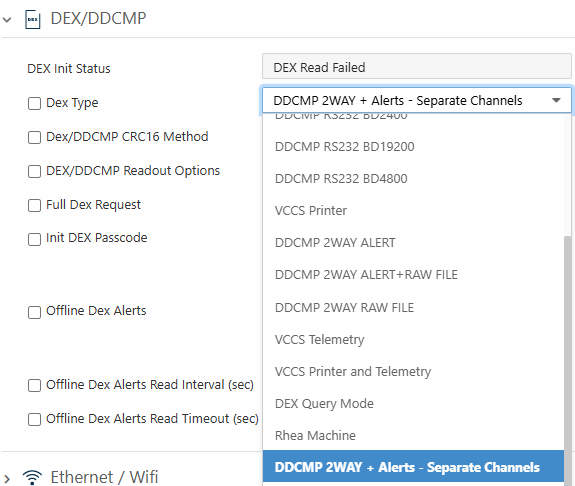Click the DEX/DDCMP section document icon

tap(32, 19)
